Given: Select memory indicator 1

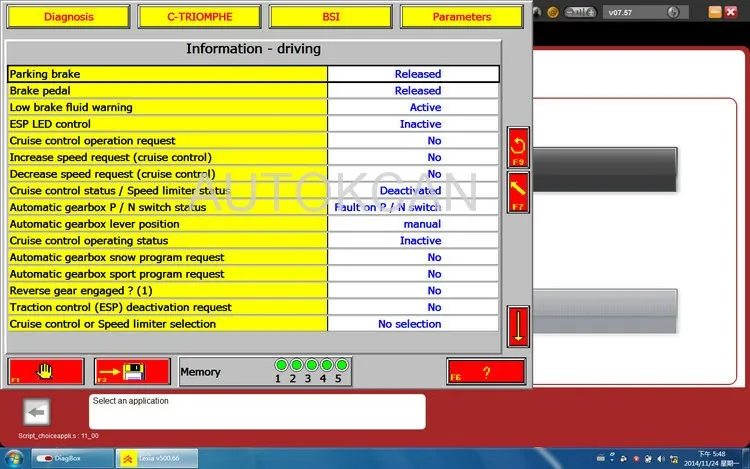Looking at the screenshot, I should coord(281,365).
